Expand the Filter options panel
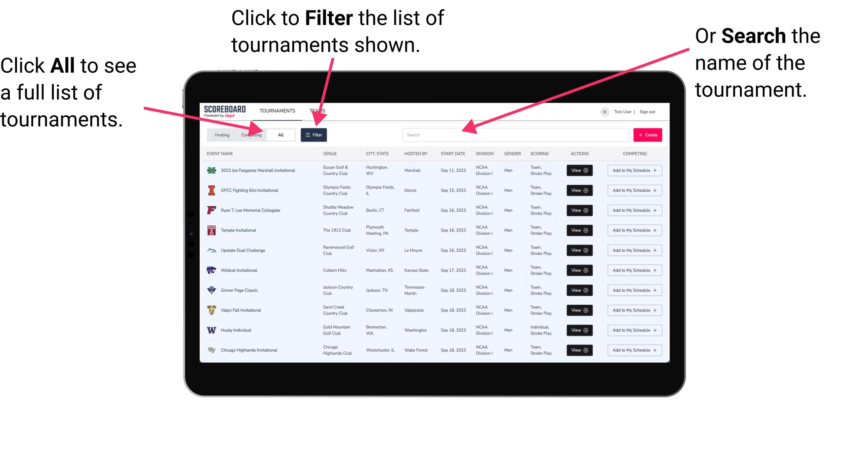The width and height of the screenshot is (868, 467). (314, 134)
